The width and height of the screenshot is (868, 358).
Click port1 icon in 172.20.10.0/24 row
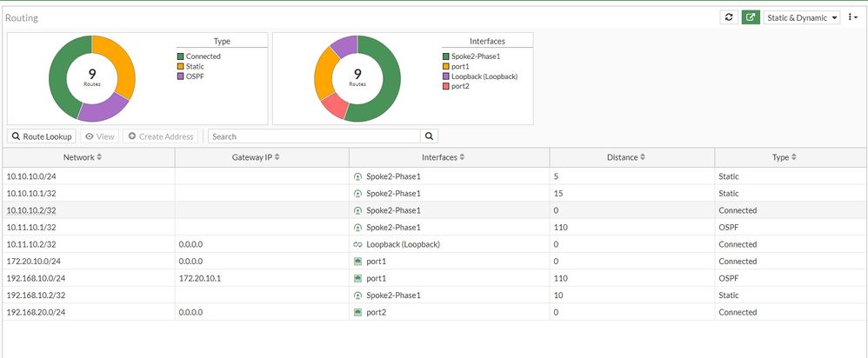click(x=357, y=262)
